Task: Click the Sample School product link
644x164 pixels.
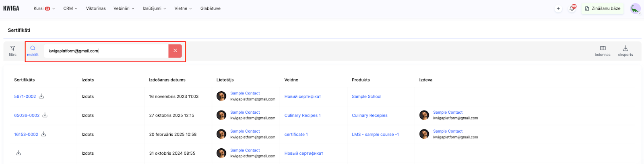Action: tap(366, 96)
